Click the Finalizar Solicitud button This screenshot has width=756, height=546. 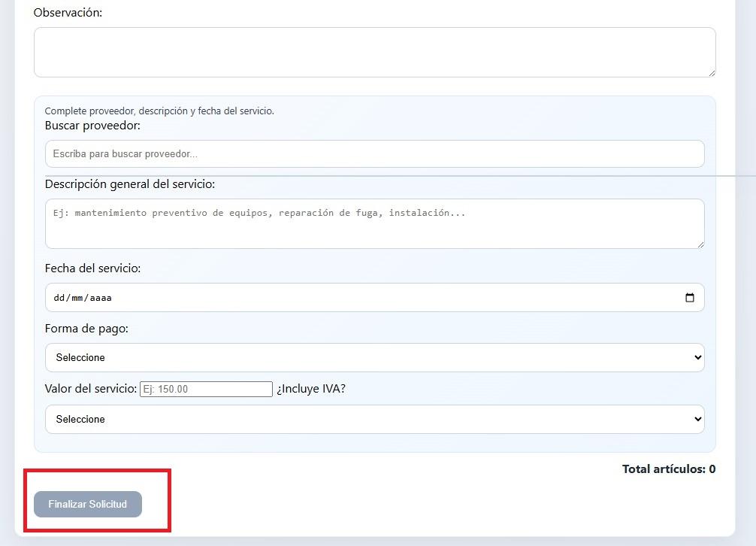[x=88, y=504]
